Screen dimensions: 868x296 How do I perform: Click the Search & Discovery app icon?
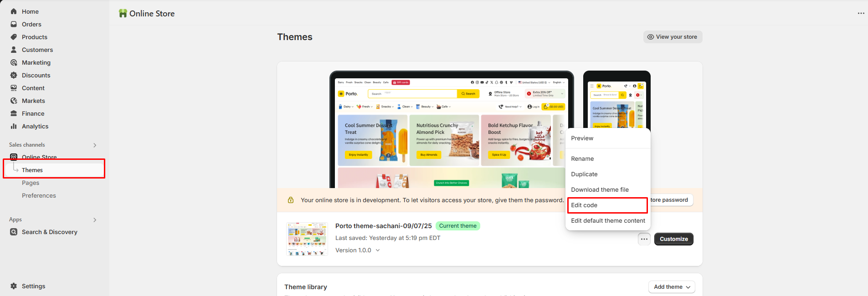click(14, 232)
